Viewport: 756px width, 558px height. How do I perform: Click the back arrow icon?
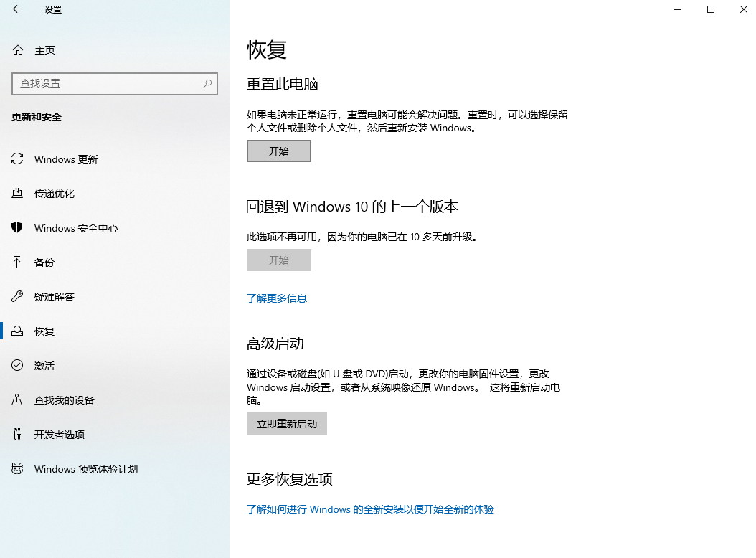coord(17,9)
